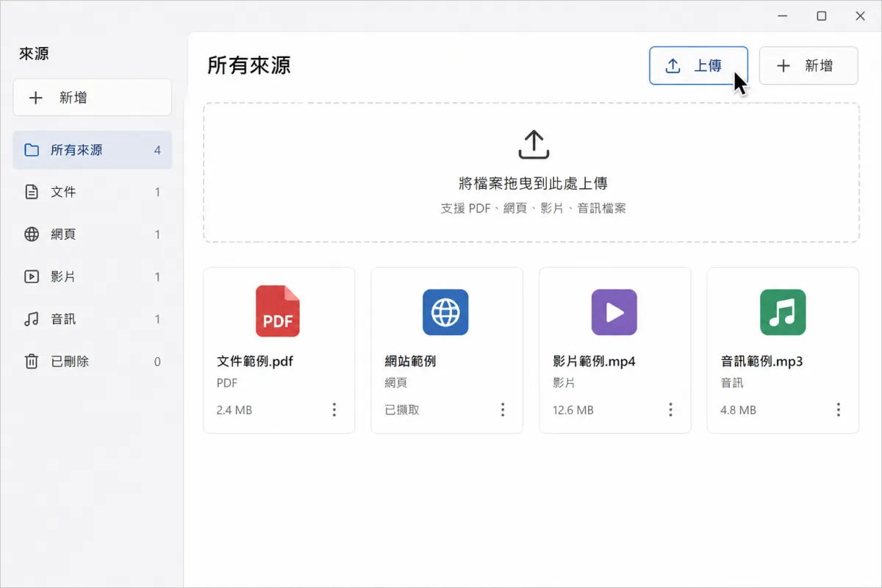882x588 pixels.
Task: Click the play icon beside 影片 in sidebar
Action: [x=32, y=277]
